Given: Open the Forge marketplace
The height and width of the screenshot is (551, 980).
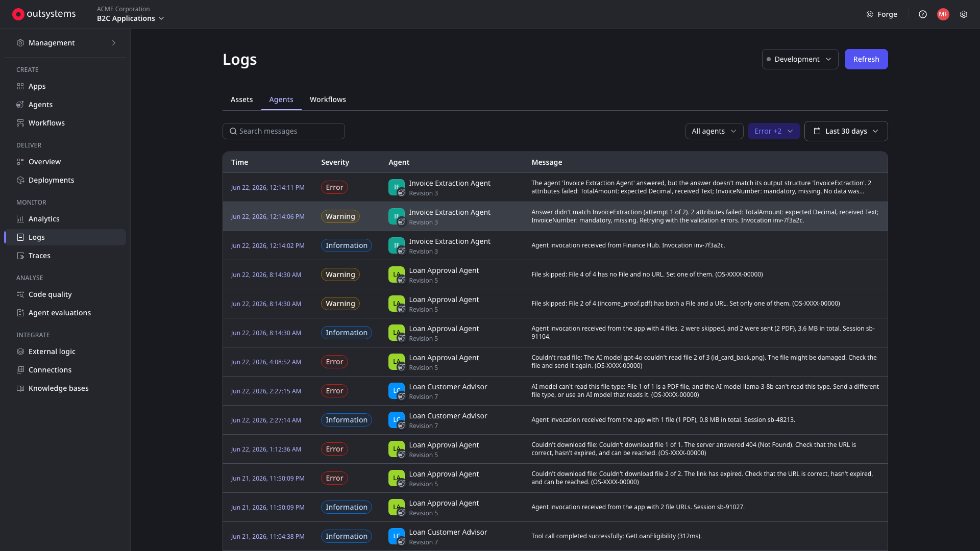Looking at the screenshot, I should (881, 14).
